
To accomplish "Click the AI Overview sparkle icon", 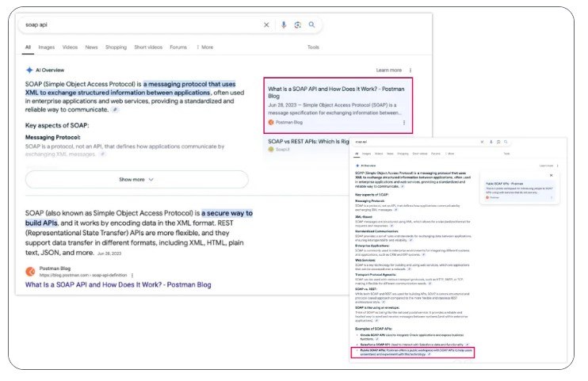I will pyautogui.click(x=29, y=70).
